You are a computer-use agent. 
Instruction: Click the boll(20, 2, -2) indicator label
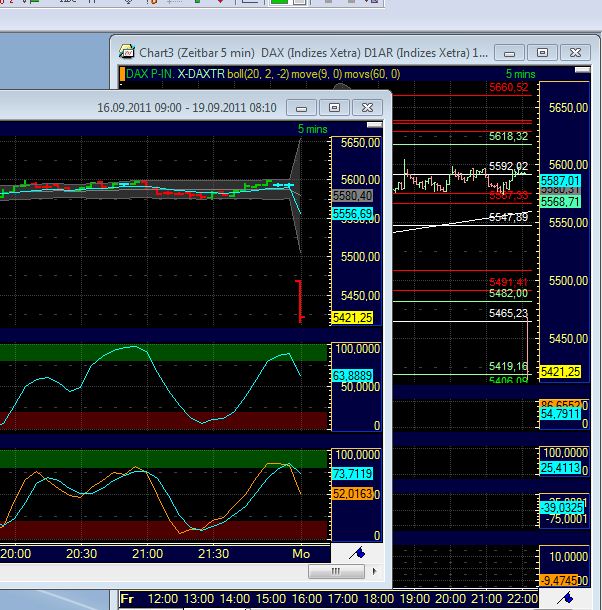pyautogui.click(x=258, y=74)
